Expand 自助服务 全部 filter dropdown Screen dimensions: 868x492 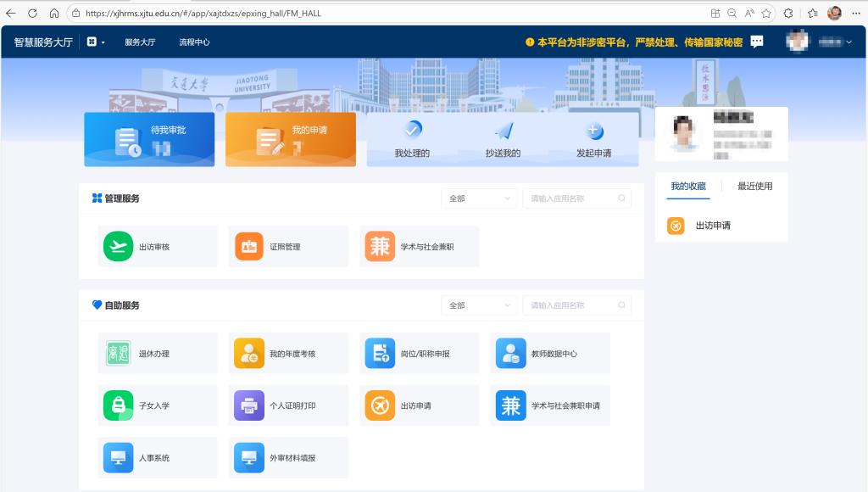pos(479,305)
